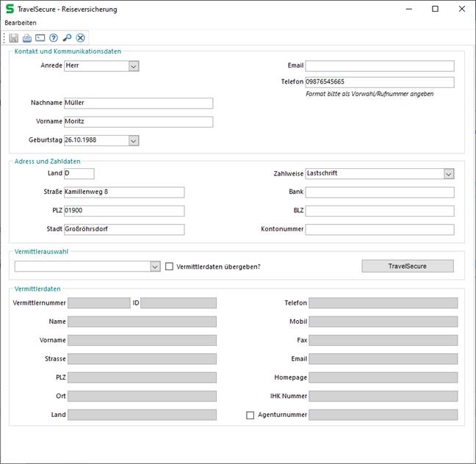Open the Geburtstag date picker dropdown
476x464 pixels.
point(134,140)
